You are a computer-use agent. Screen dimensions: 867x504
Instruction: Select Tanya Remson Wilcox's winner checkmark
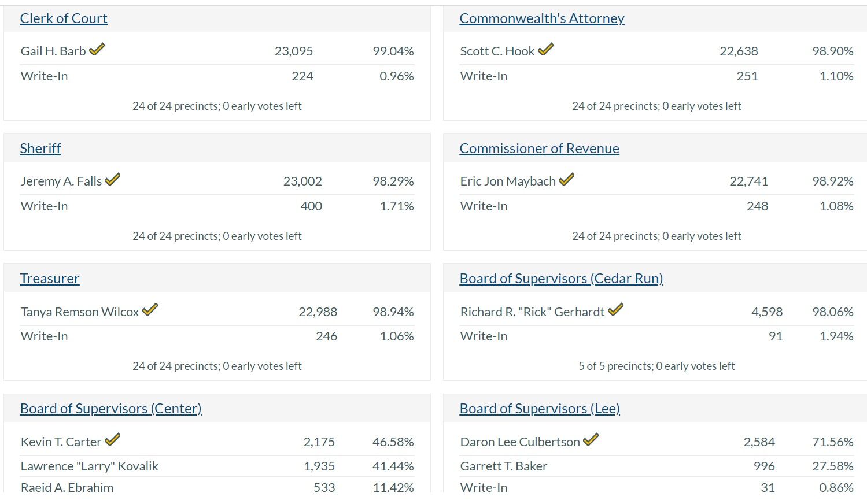(x=149, y=310)
